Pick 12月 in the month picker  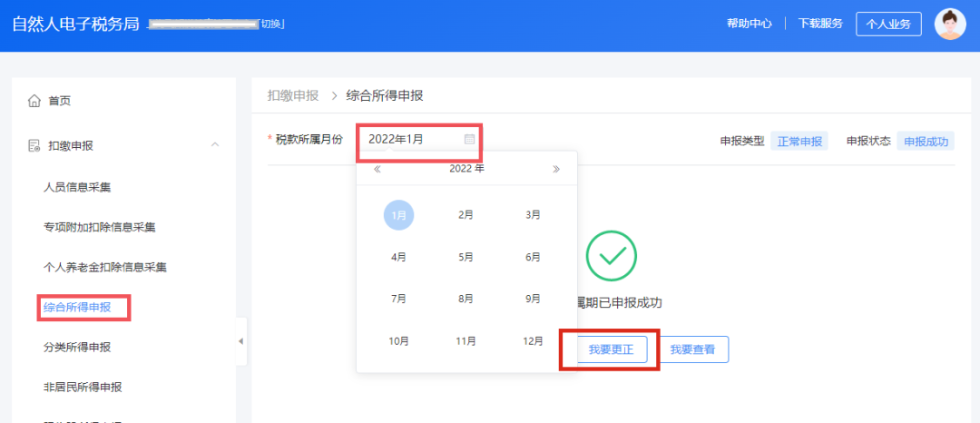[533, 341]
